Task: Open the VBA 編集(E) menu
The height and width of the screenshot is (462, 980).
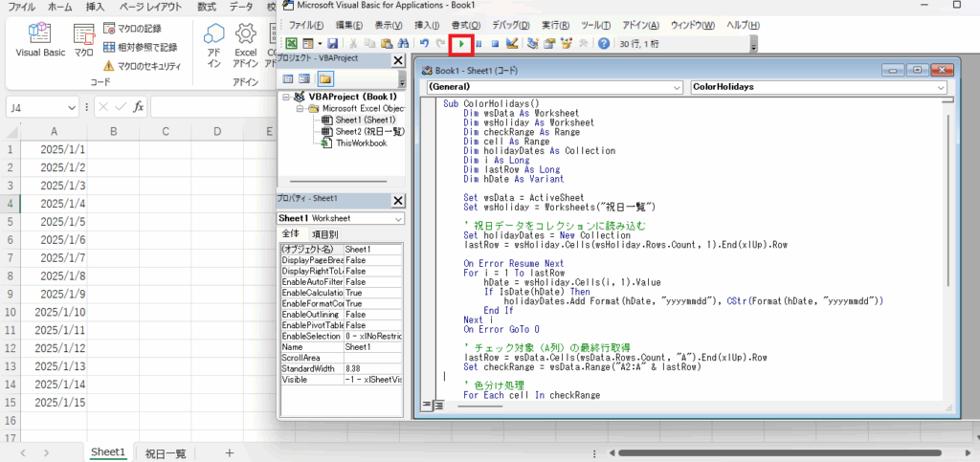Action: 348,25
